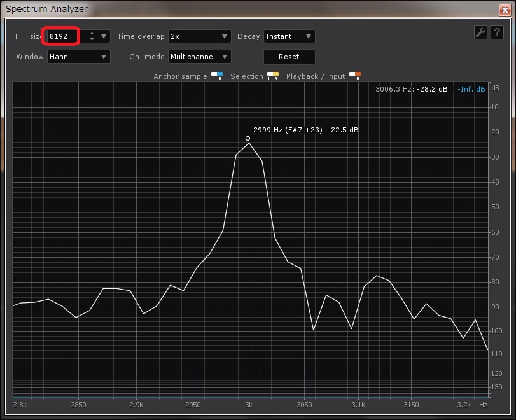Click the Selection label
The width and height of the screenshot is (516, 420).
pyautogui.click(x=247, y=76)
